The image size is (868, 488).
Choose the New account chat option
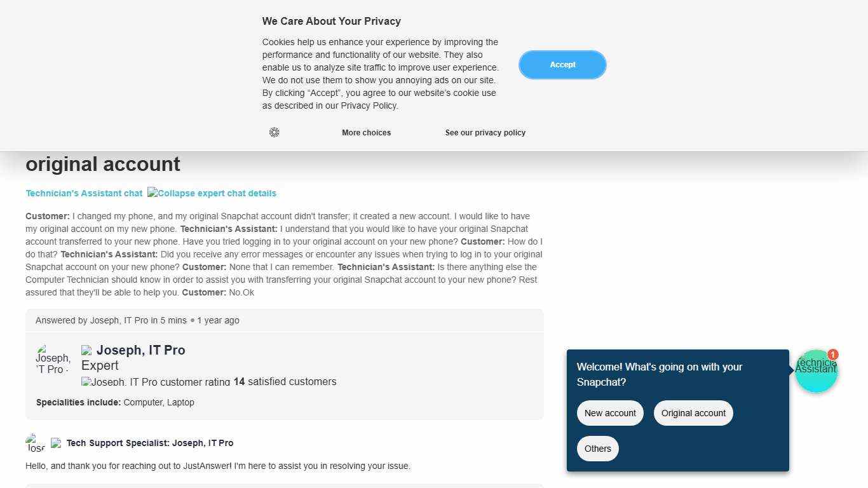[610, 413]
